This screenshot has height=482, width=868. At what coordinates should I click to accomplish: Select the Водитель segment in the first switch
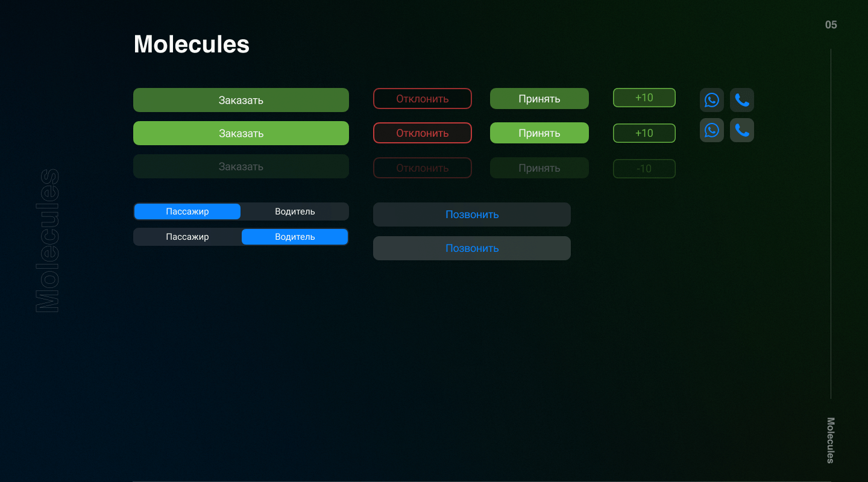click(295, 211)
